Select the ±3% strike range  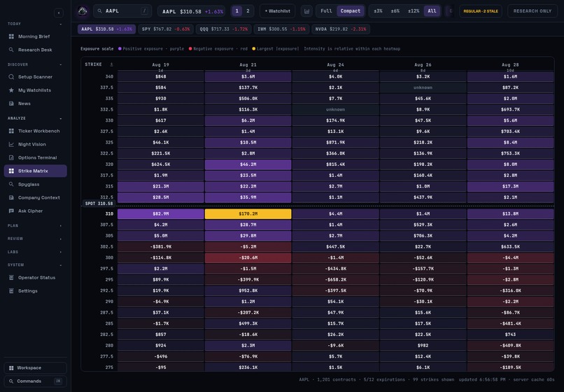(x=378, y=11)
